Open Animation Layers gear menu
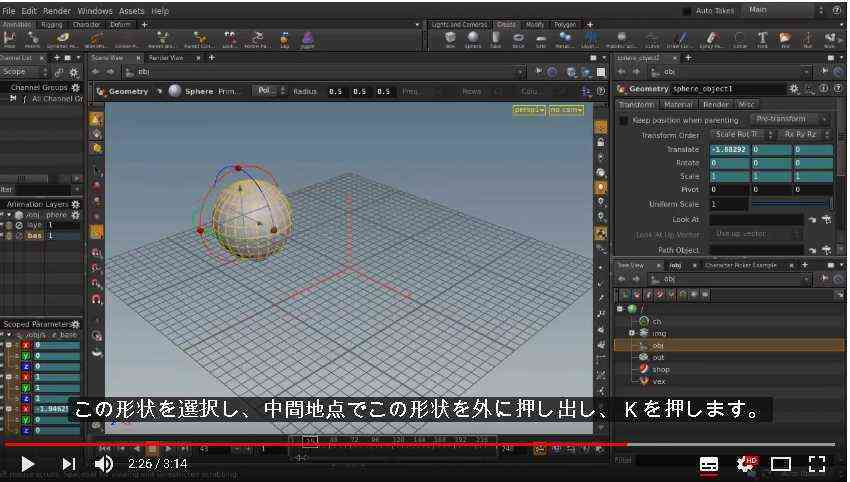850x482 pixels. (75, 204)
